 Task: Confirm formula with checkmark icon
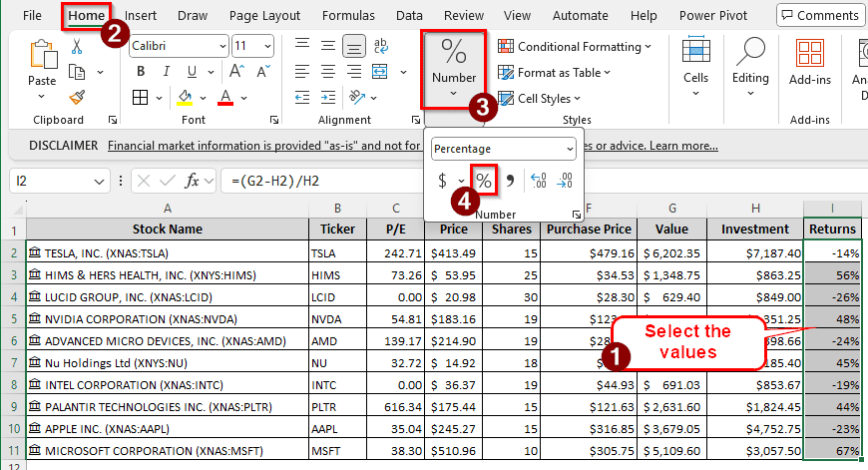point(168,181)
